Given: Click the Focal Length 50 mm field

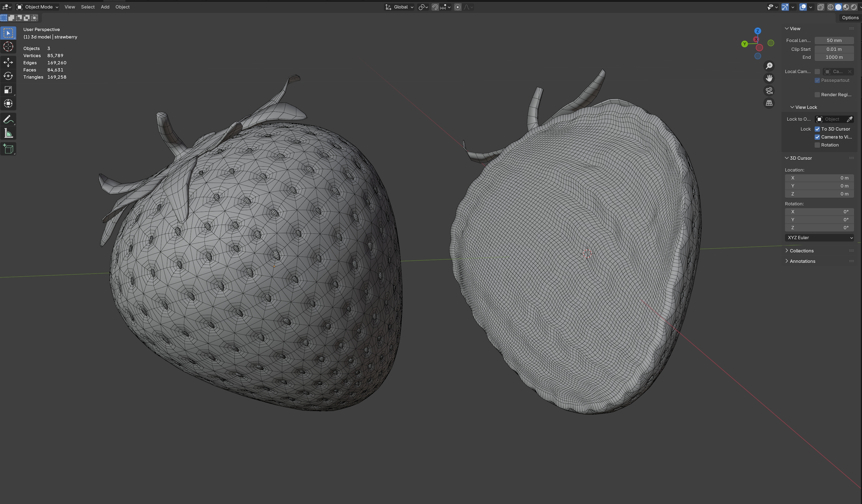Looking at the screenshot, I should click(x=834, y=40).
